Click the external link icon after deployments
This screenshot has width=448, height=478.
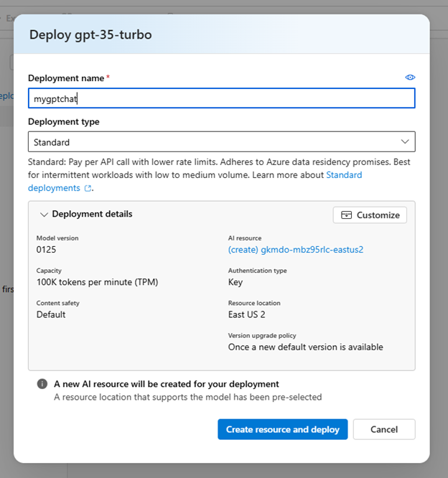tap(88, 188)
